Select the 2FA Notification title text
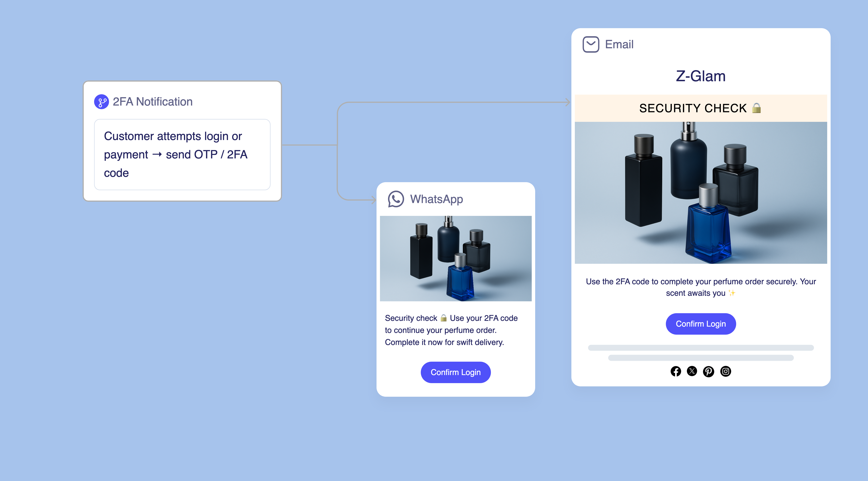 153,102
